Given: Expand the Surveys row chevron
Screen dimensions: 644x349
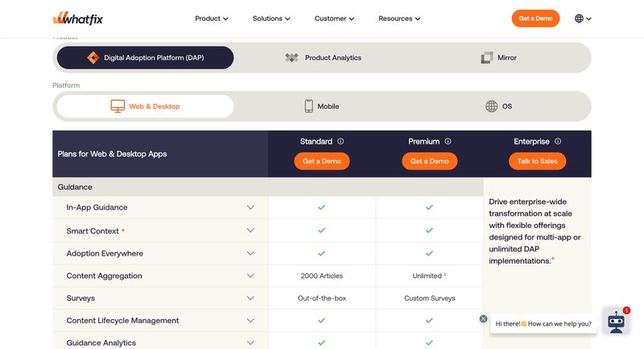Looking at the screenshot, I should tap(250, 298).
